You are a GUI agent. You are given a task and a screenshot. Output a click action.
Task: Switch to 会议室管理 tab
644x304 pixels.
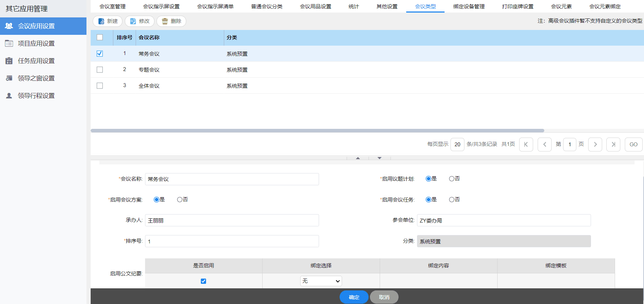coord(112,6)
